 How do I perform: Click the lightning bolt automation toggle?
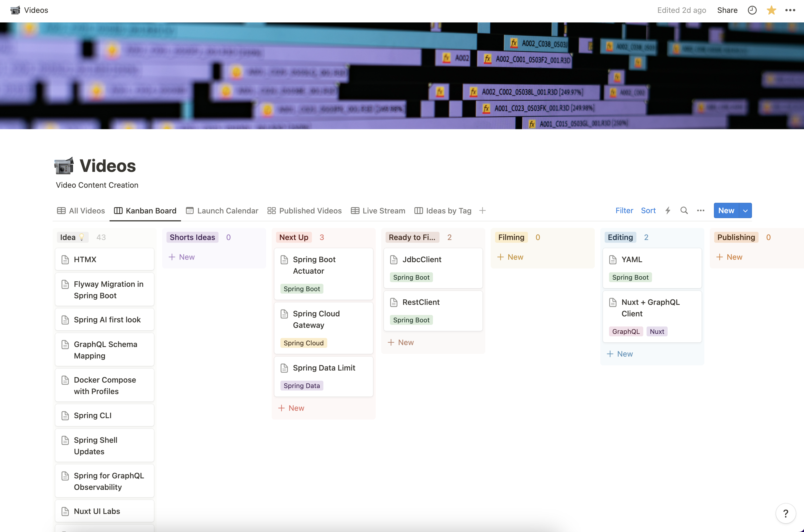pos(667,210)
